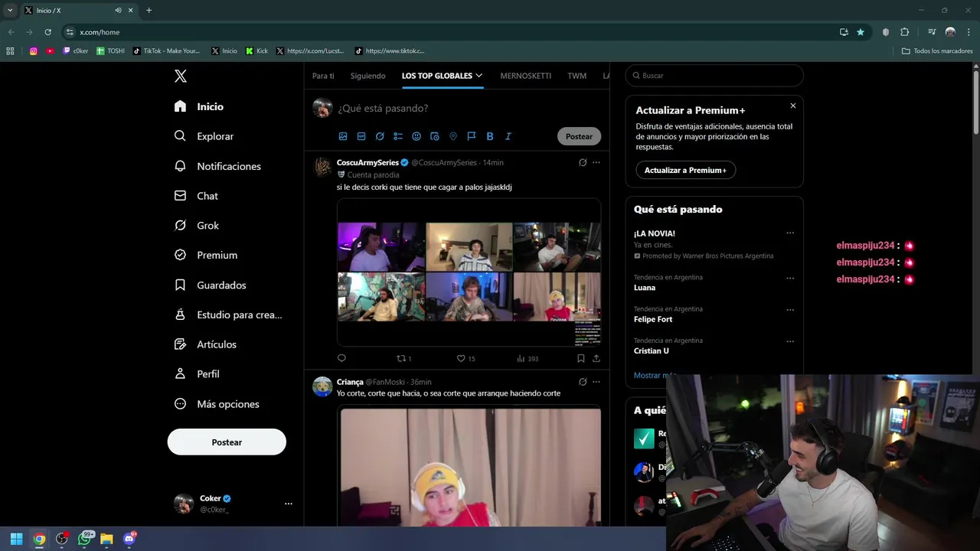Open options for Felipe Fort trend
The height and width of the screenshot is (551, 980).
pyautogui.click(x=790, y=310)
